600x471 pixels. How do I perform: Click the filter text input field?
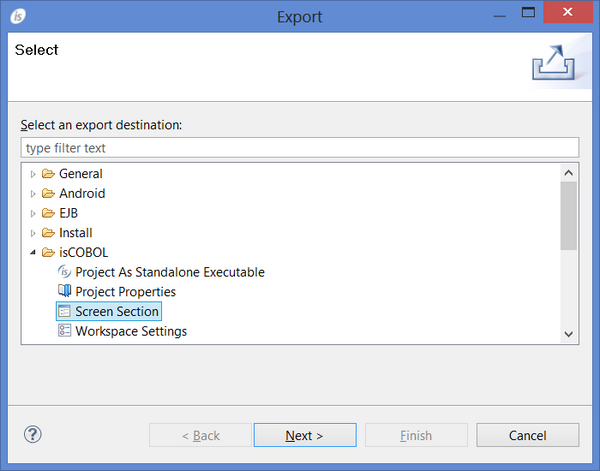point(299,148)
